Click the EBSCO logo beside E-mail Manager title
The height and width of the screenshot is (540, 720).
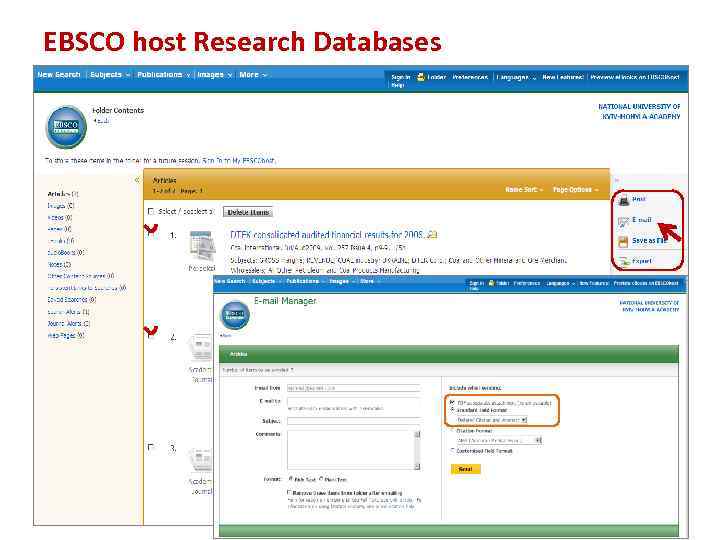[235, 315]
